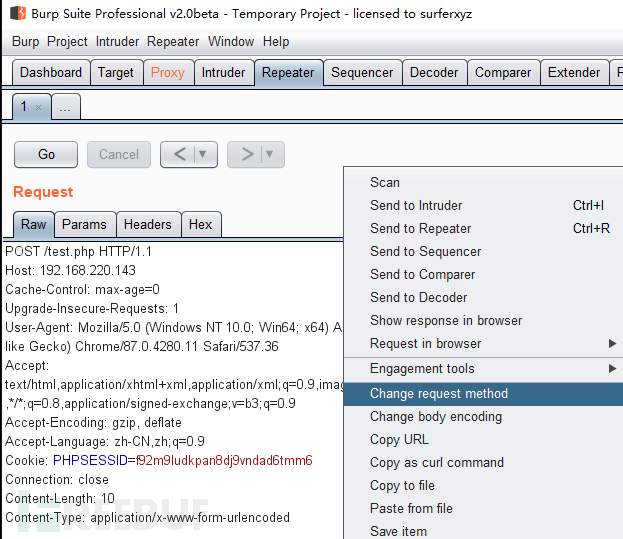Switch to the Sequencer tab
Image resolution: width=623 pixels, height=539 pixels.
(x=362, y=73)
